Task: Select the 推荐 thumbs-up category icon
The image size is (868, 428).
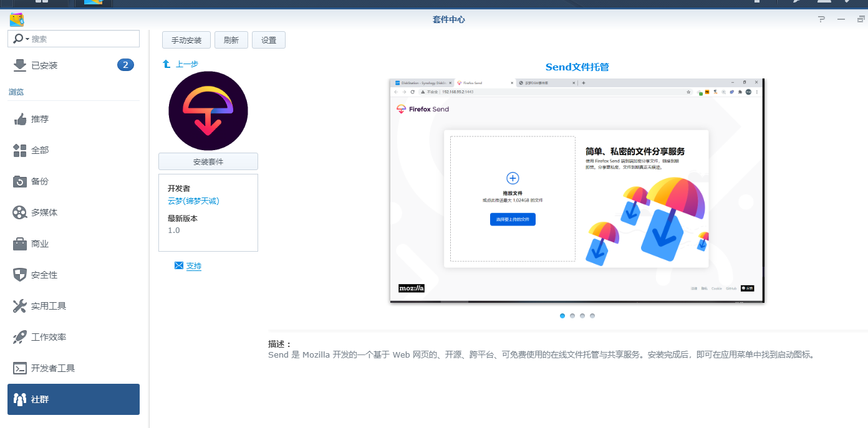Action: [x=19, y=119]
